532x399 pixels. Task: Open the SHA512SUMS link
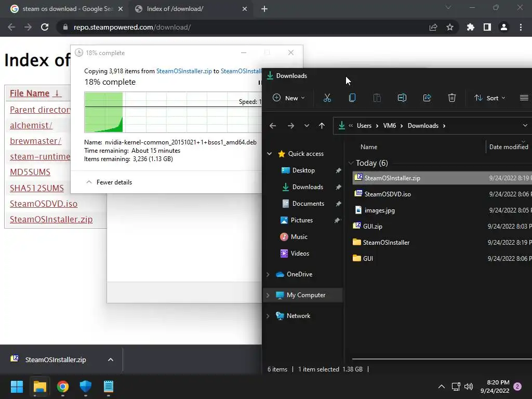click(x=37, y=188)
